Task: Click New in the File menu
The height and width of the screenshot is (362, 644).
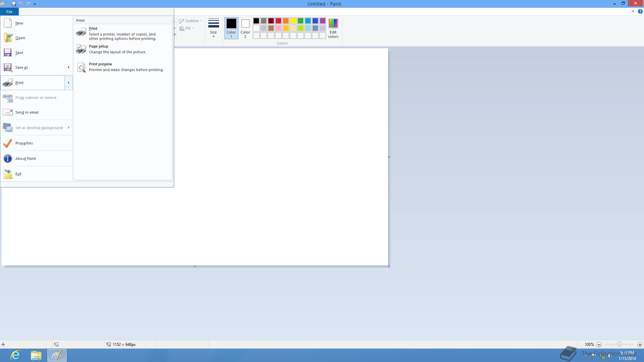Action: click(37, 23)
